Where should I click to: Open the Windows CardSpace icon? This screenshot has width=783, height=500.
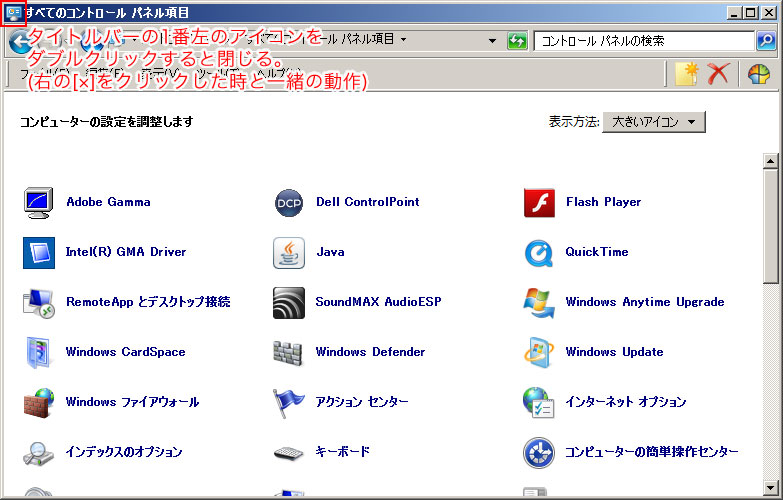tap(38, 353)
